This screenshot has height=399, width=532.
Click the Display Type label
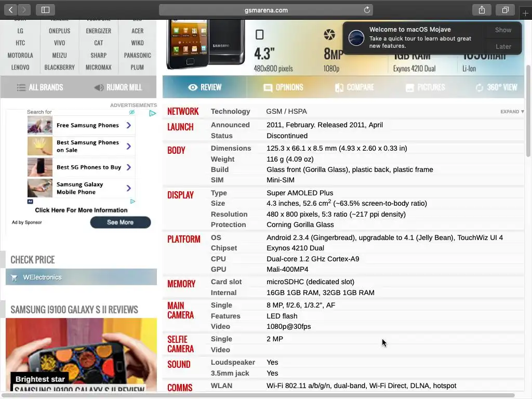pyautogui.click(x=219, y=193)
